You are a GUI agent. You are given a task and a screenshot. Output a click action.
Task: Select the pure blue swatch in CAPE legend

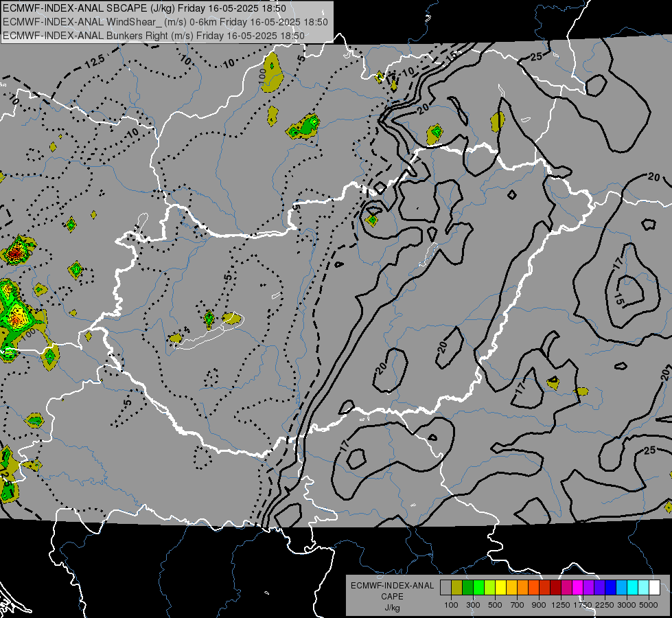pos(611,587)
